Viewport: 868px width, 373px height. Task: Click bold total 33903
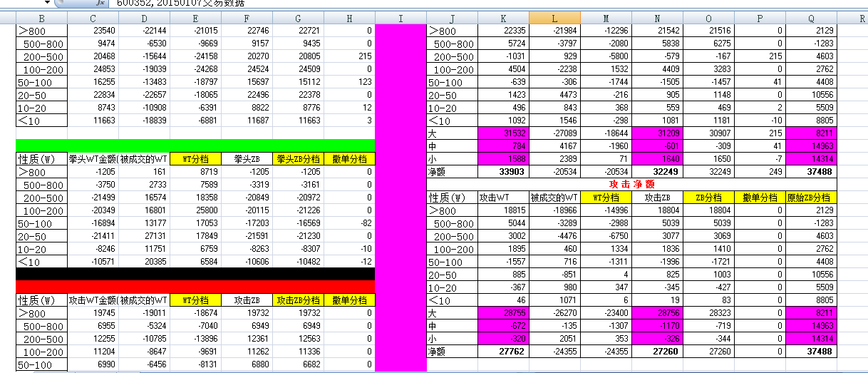click(x=503, y=172)
